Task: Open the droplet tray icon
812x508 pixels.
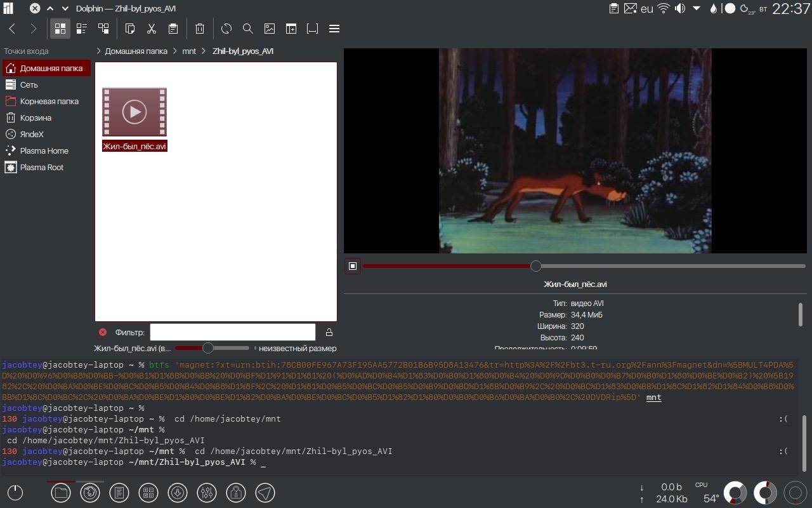Action: pos(714,8)
